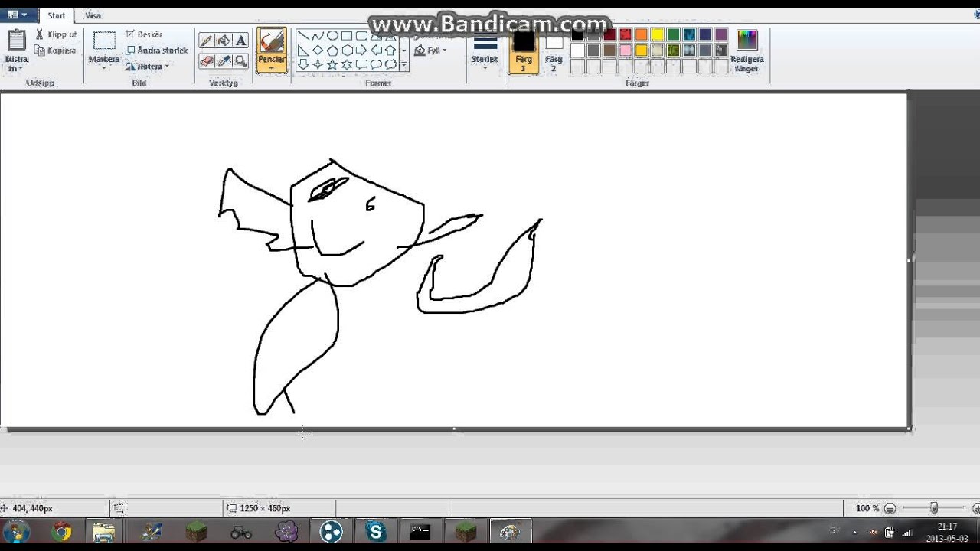Click Kopiera (copy)
Screen dimensions: 980x551
(x=55, y=51)
